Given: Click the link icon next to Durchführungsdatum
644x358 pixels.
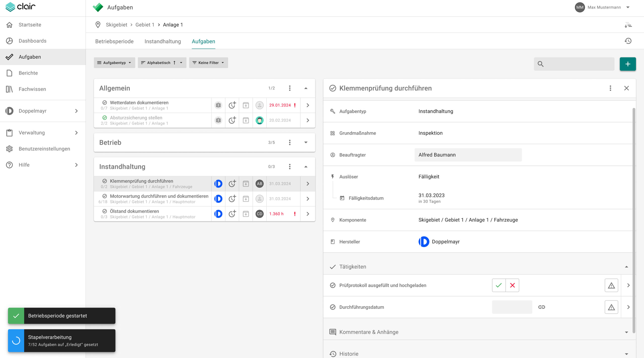Looking at the screenshot, I should pos(541,307).
